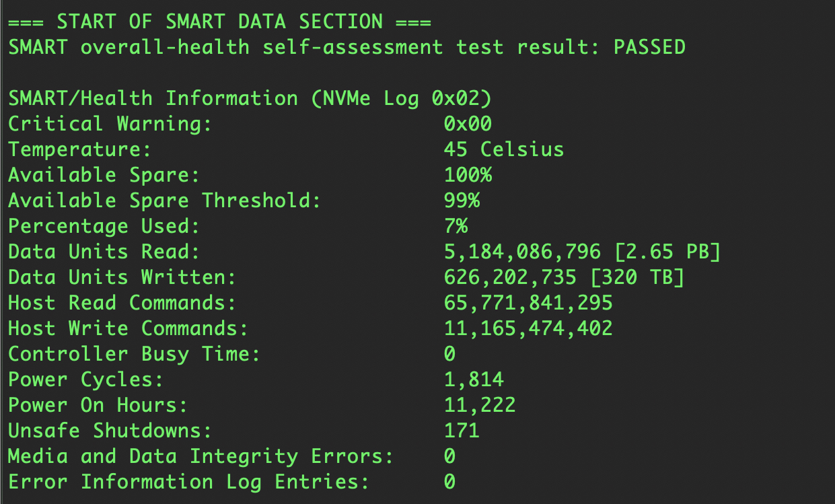835x504 pixels.
Task: Click the PASSED test result text
Action: (x=649, y=47)
